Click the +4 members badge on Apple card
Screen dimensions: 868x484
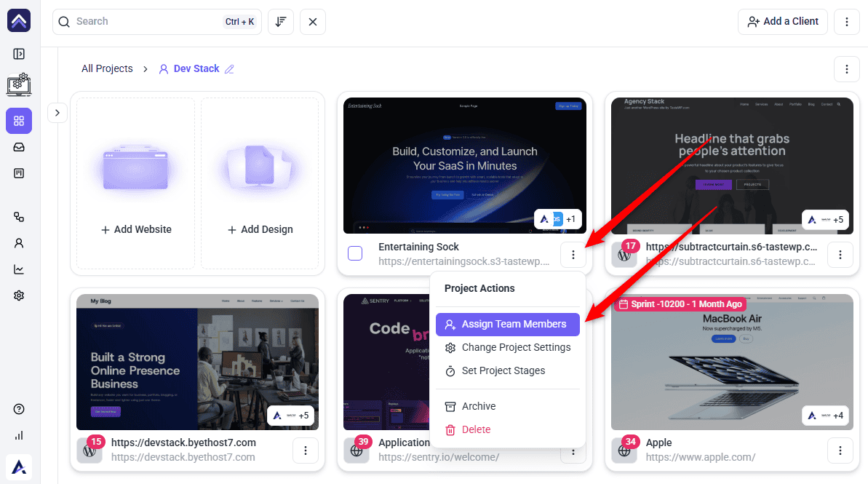tap(825, 416)
